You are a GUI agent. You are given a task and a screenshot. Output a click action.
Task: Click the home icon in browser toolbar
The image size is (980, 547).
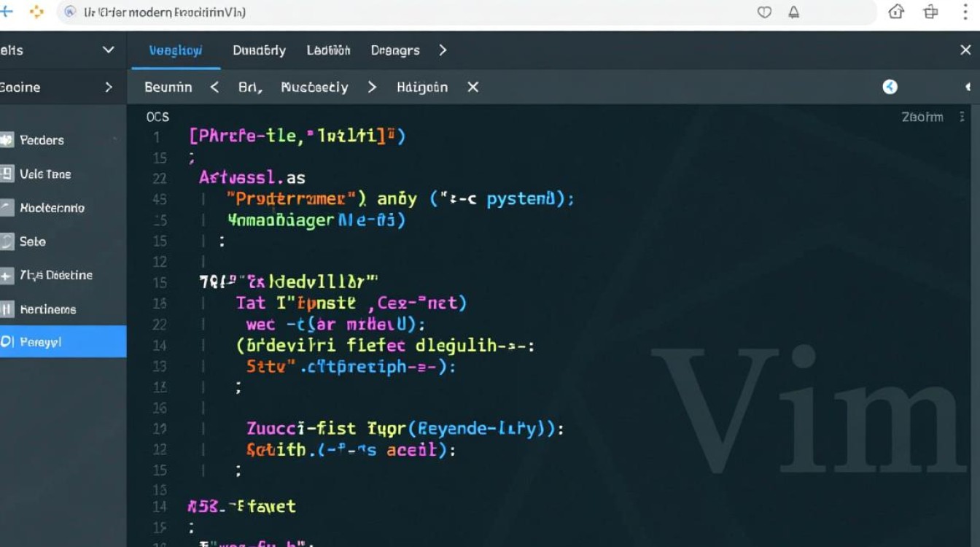coord(896,12)
